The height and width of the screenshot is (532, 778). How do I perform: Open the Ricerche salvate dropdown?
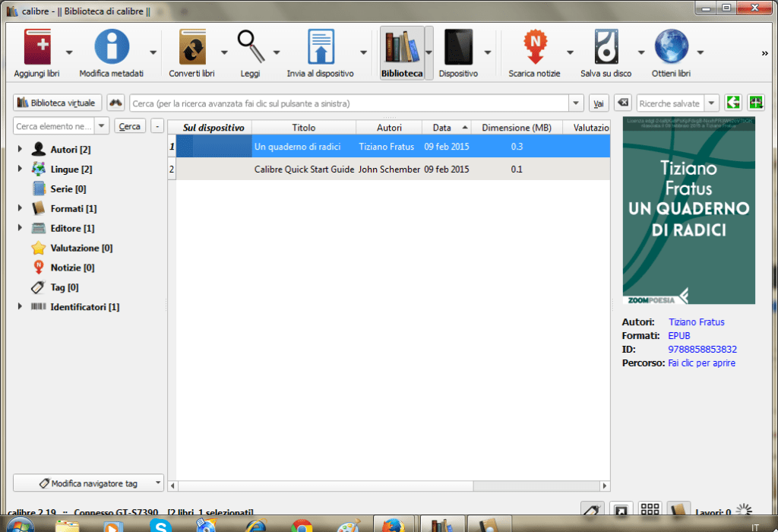711,102
